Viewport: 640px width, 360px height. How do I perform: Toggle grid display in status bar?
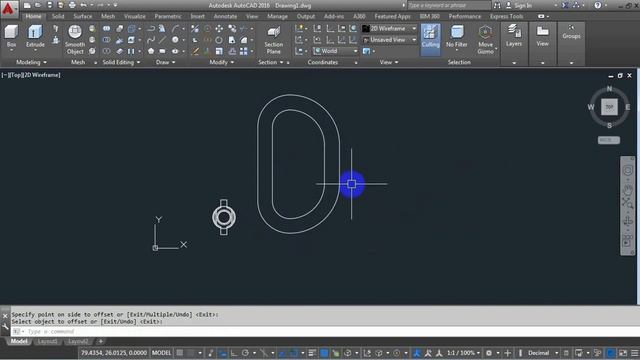180,353
